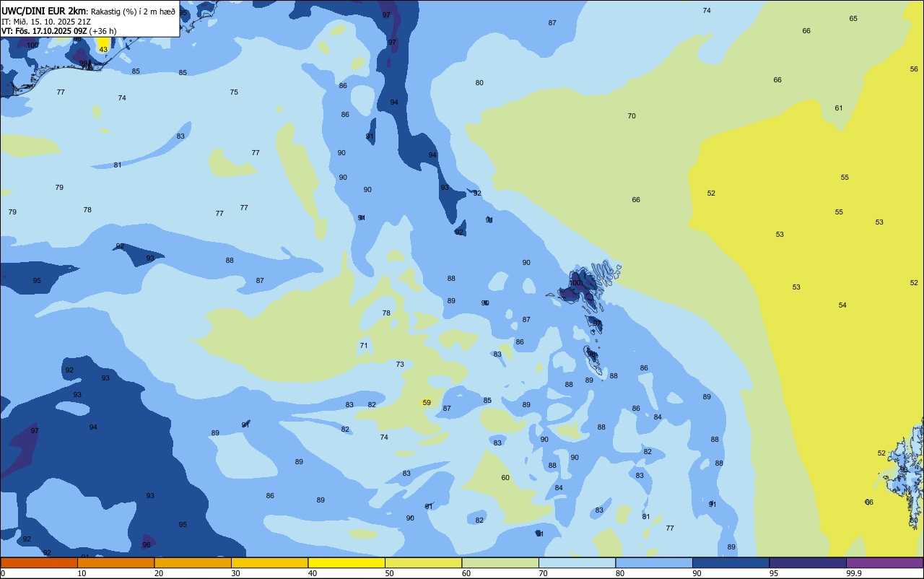This screenshot has width=924, height=579.
Task: Click the map value 65
Action: pos(853,19)
